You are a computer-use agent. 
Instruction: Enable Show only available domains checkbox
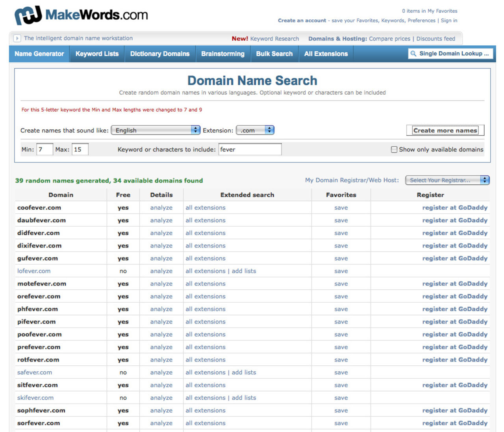pyautogui.click(x=394, y=149)
